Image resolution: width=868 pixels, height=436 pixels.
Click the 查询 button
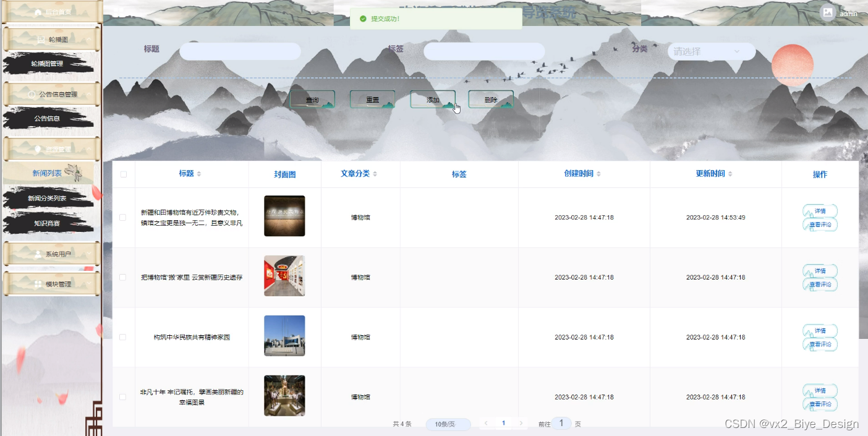click(x=312, y=100)
